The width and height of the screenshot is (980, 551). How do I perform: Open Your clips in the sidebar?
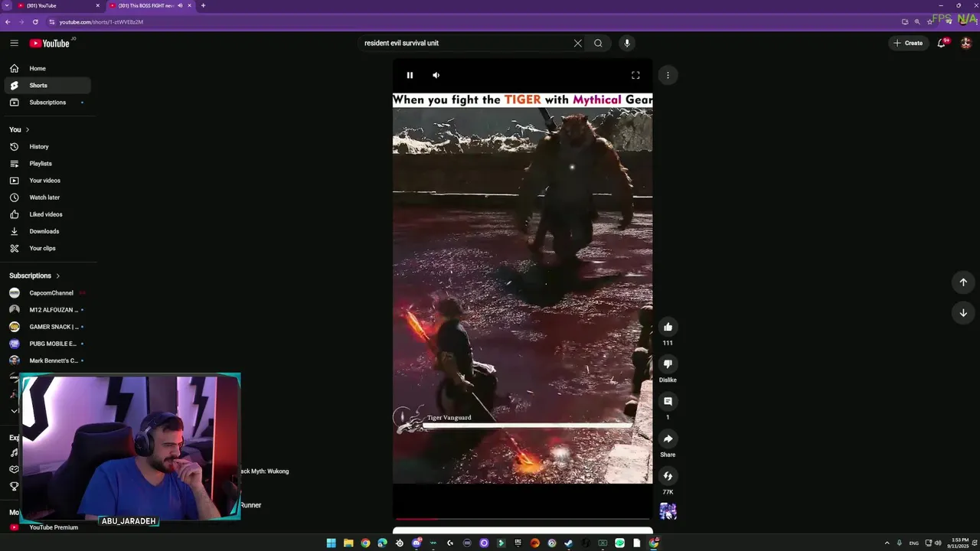pyautogui.click(x=47, y=248)
